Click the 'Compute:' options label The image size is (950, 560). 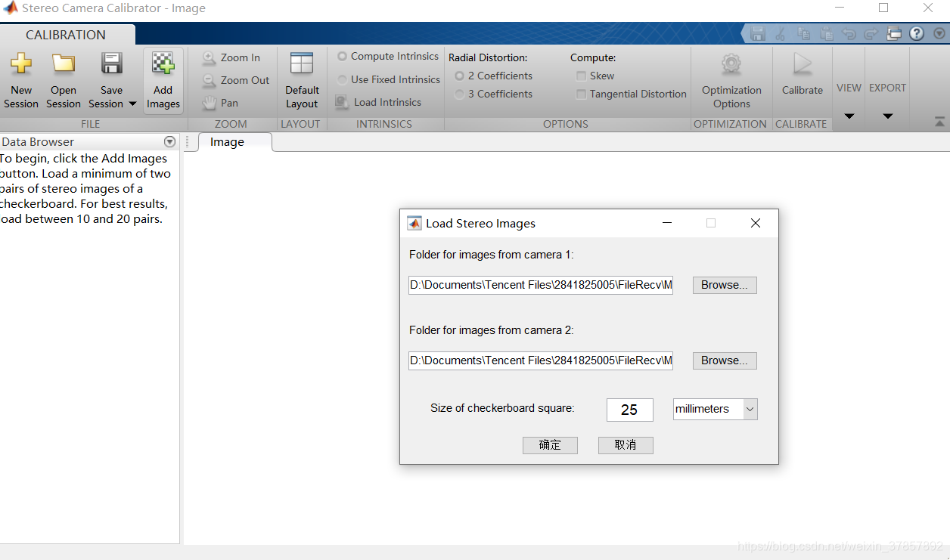[593, 57]
